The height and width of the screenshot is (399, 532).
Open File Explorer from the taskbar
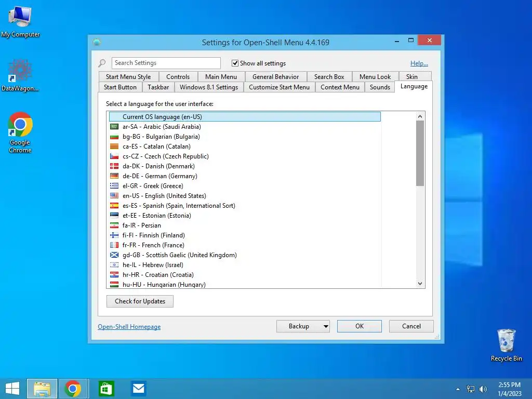click(42, 389)
